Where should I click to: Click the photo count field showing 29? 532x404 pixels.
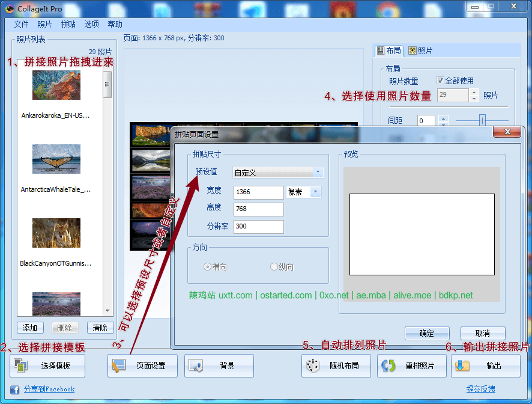(453, 95)
